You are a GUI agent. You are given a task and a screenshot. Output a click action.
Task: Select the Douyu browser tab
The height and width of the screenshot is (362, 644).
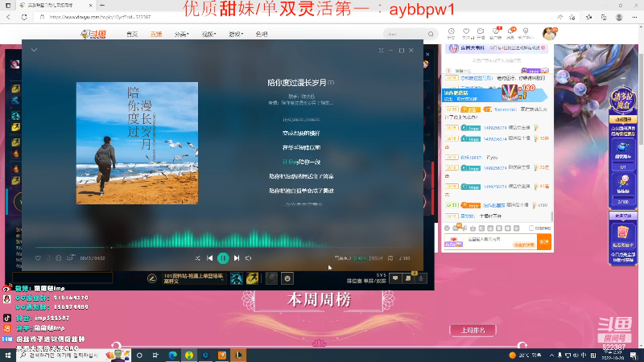click(x=56, y=6)
